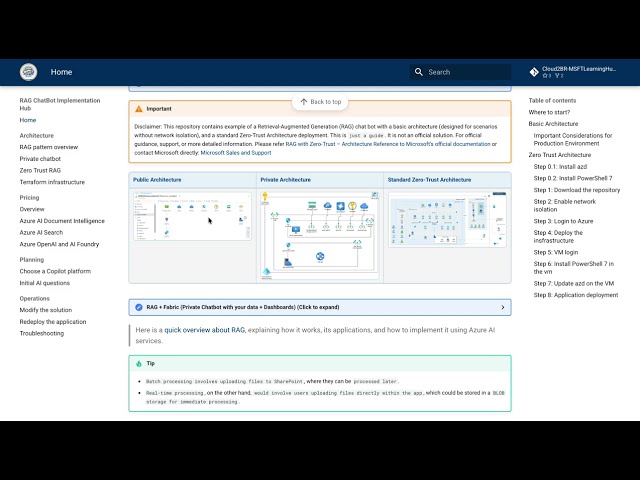
Task: Open the Private Architecture diagram thumbnail
Action: (320, 235)
